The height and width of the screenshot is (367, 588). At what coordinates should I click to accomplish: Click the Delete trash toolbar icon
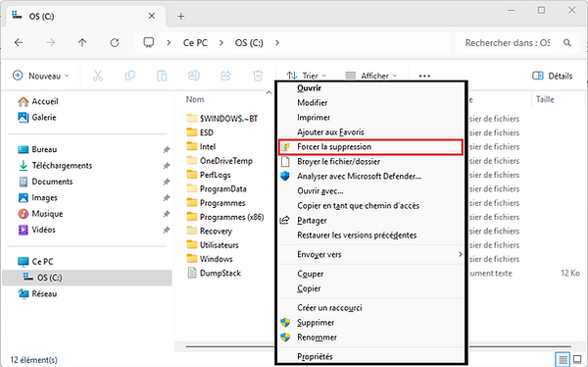pyautogui.click(x=258, y=76)
